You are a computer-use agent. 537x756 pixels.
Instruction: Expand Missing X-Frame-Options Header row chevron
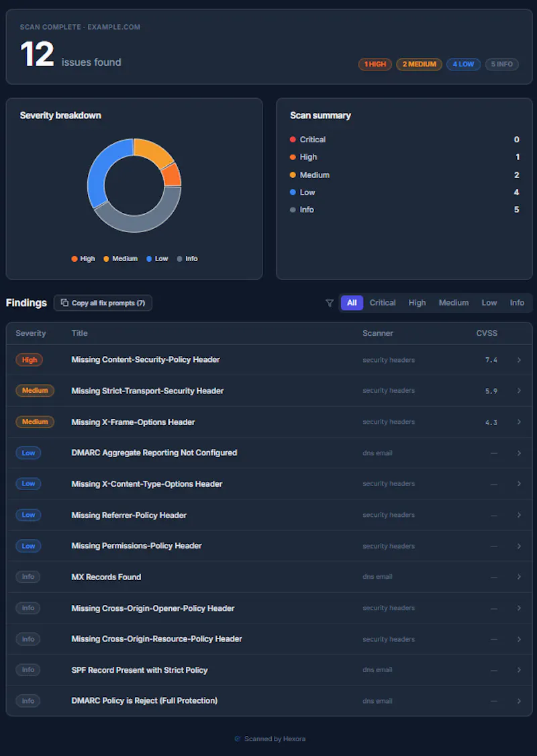point(519,422)
